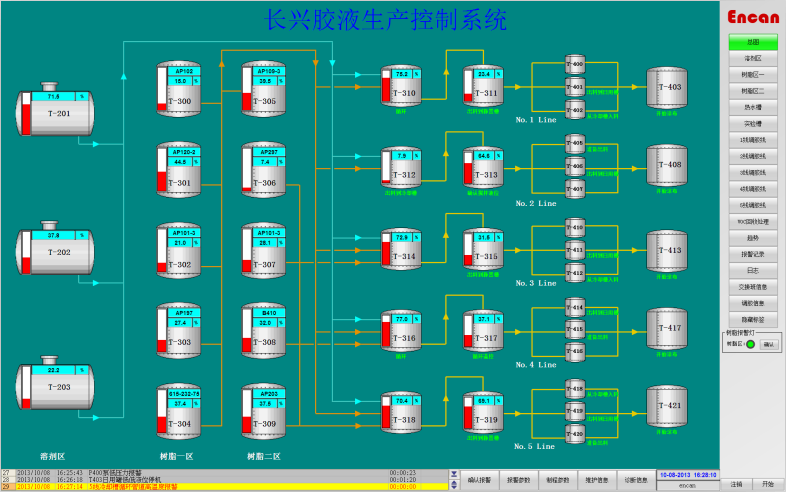Image resolution: width=786 pixels, height=492 pixels.
Task: Open mixing tank T-314
Action: click(x=401, y=250)
